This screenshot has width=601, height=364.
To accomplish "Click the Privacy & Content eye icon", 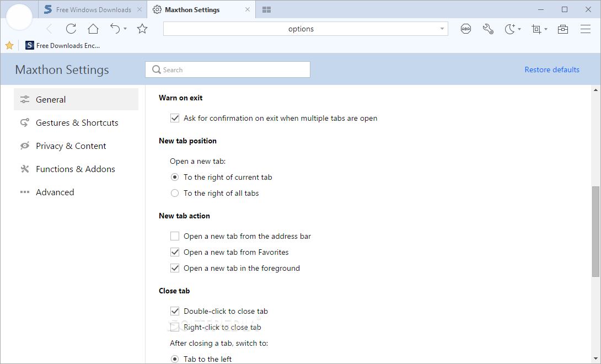I will point(25,146).
